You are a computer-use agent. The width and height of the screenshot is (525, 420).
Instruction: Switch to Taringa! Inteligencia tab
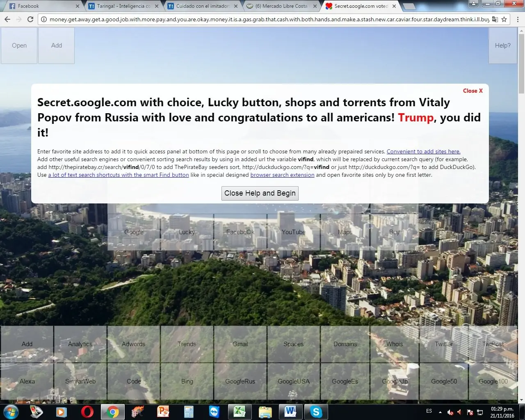123,6
